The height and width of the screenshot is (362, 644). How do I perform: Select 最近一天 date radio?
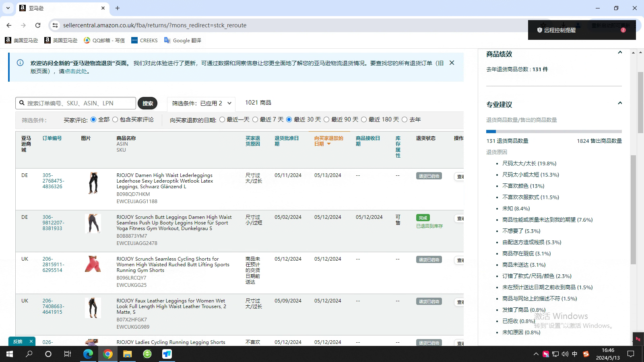pos(222,119)
